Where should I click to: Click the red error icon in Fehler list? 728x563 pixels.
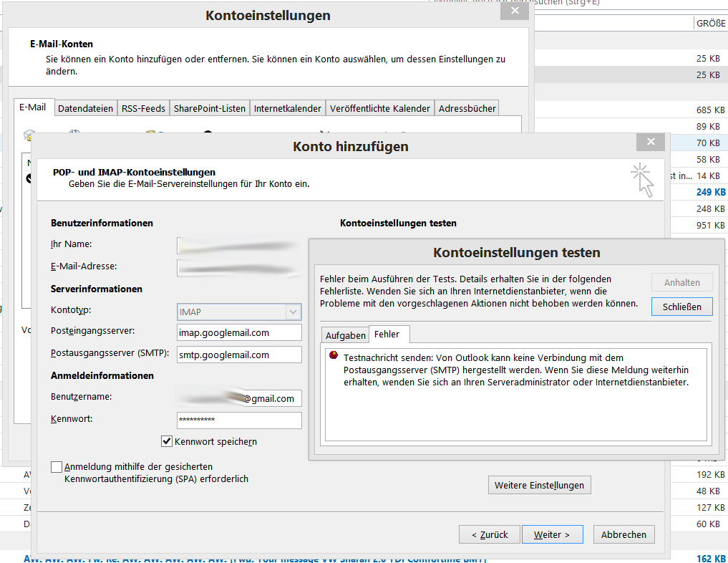tap(334, 355)
